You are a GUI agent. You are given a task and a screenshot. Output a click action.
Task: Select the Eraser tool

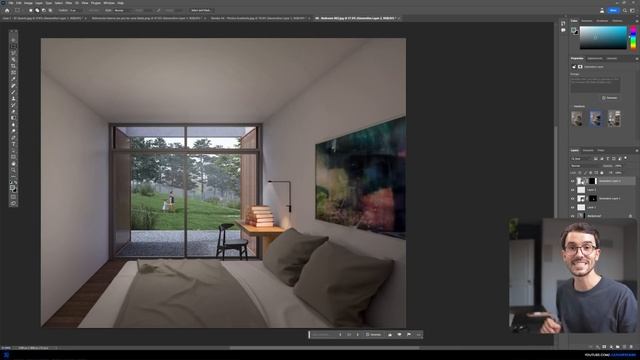tap(13, 111)
